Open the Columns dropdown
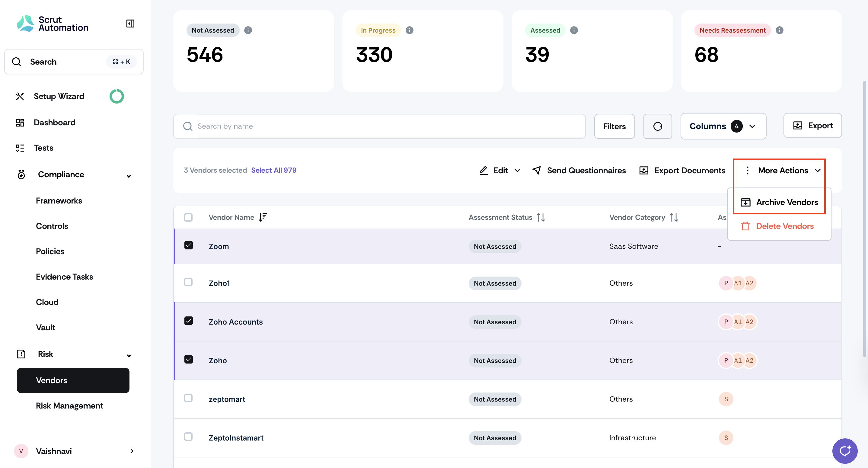The height and width of the screenshot is (468, 868). coord(723,126)
